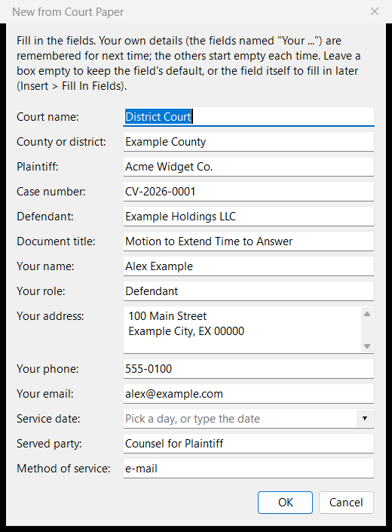The width and height of the screenshot is (392, 532).
Task: Select the County or district field
Action: (x=248, y=141)
